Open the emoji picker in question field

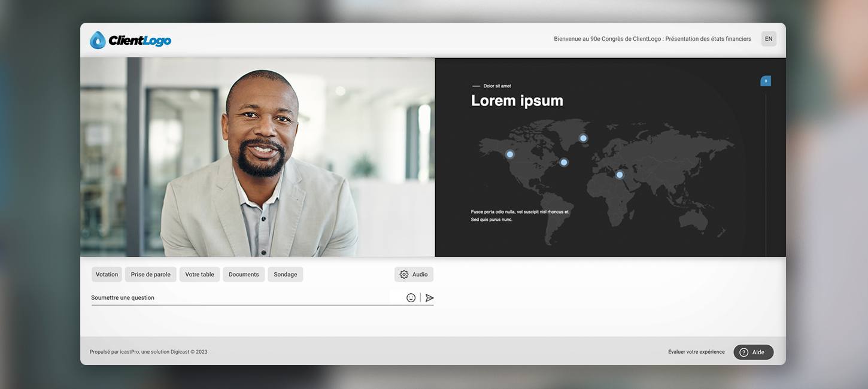(411, 297)
